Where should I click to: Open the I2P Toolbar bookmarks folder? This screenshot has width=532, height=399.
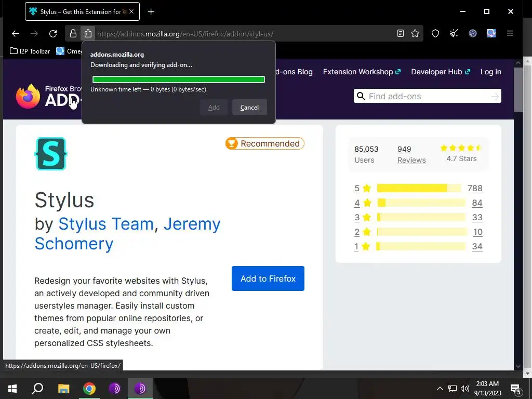pyautogui.click(x=30, y=51)
